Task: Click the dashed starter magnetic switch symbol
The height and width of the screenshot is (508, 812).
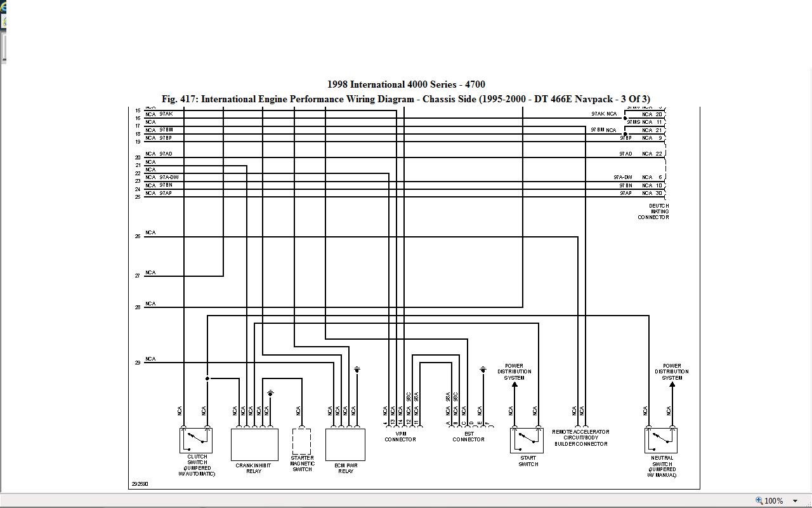Action: [x=301, y=441]
